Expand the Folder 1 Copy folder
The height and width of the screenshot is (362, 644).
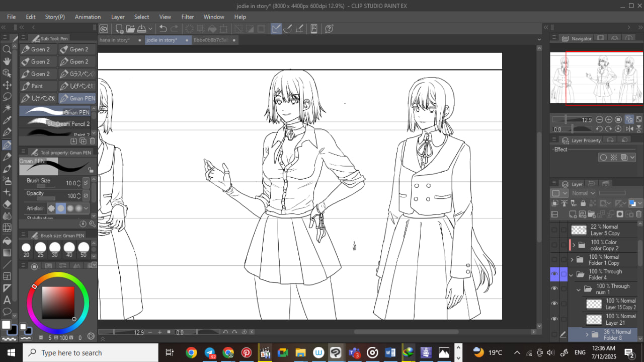[572, 260]
